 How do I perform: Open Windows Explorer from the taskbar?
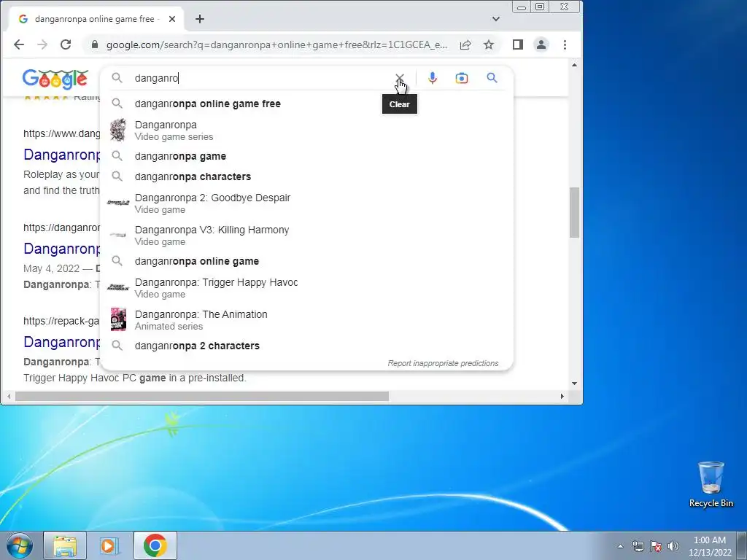click(65, 545)
